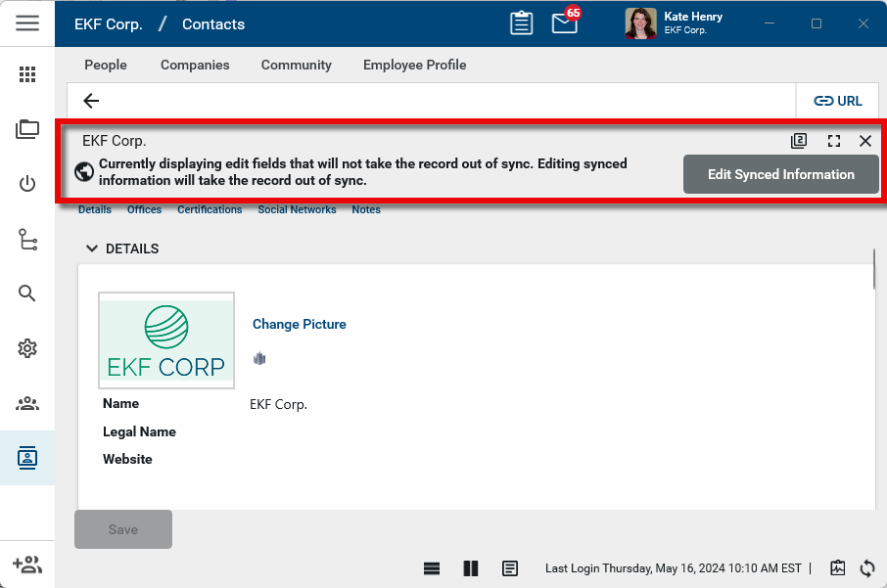Click the refresh sync icon in status bar

pos(866,568)
